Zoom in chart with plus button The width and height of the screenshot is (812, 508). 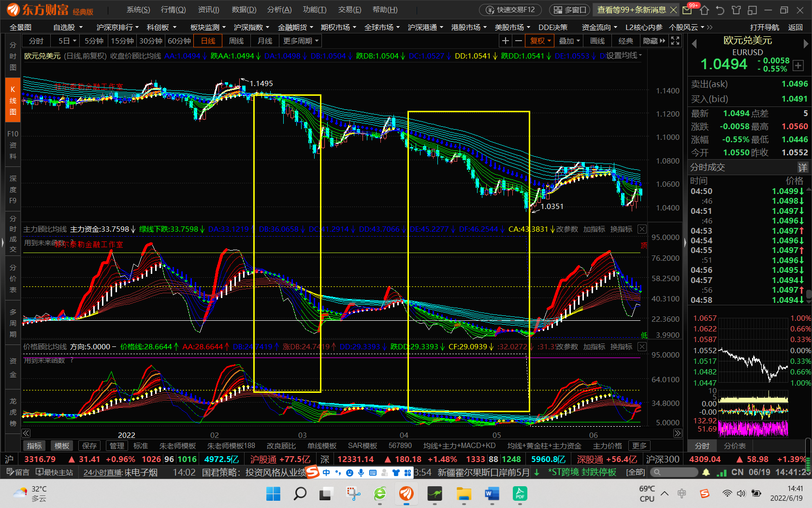click(506, 41)
